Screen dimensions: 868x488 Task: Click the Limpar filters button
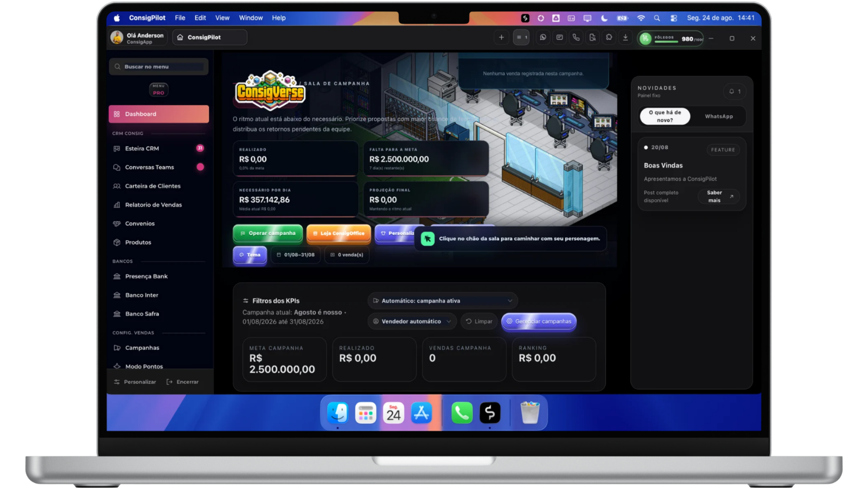(480, 322)
